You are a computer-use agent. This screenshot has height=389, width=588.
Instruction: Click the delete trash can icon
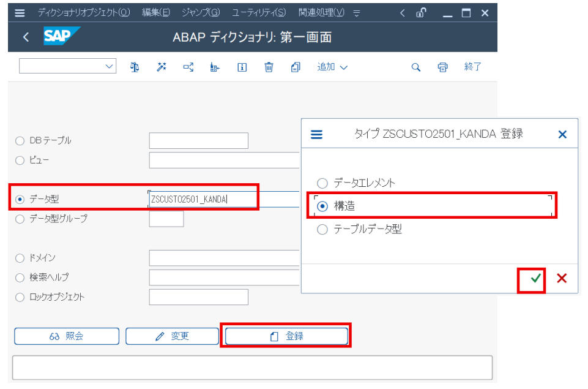269,67
